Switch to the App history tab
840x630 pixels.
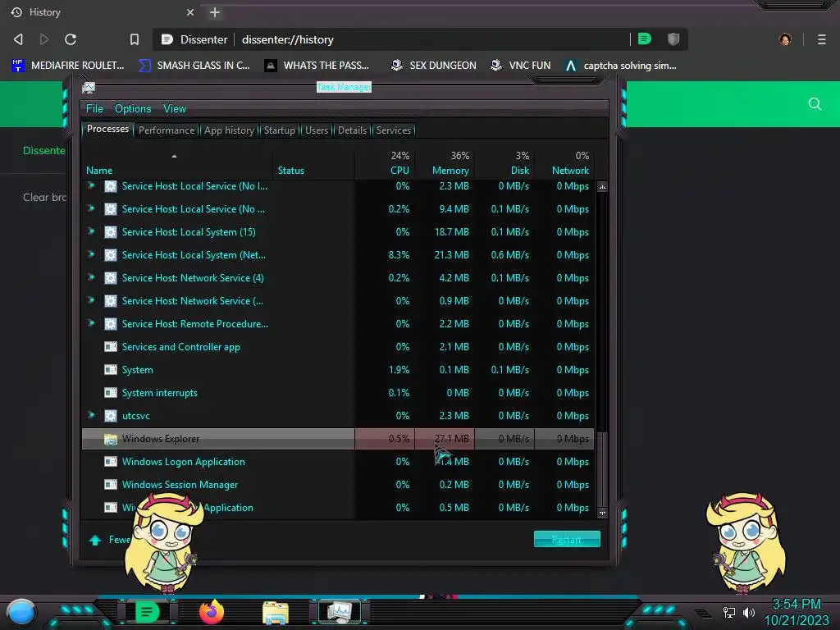[x=229, y=130]
